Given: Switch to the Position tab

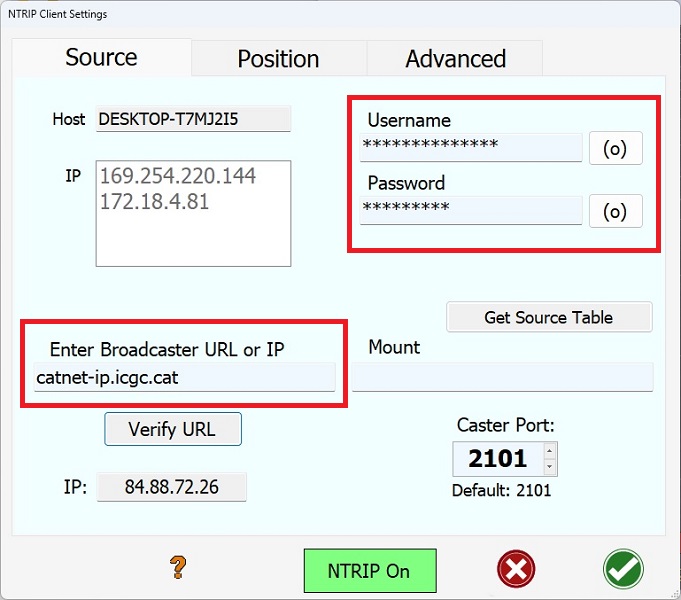Looking at the screenshot, I should click(278, 59).
